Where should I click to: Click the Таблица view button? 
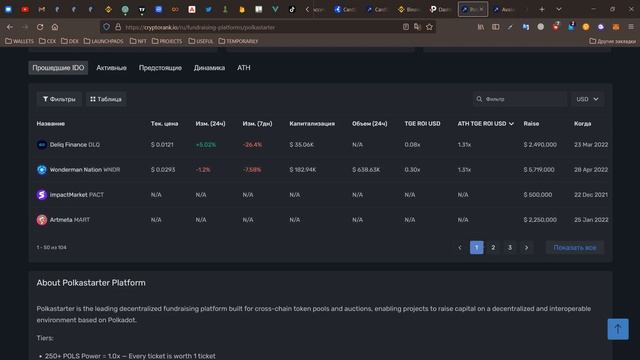point(106,99)
